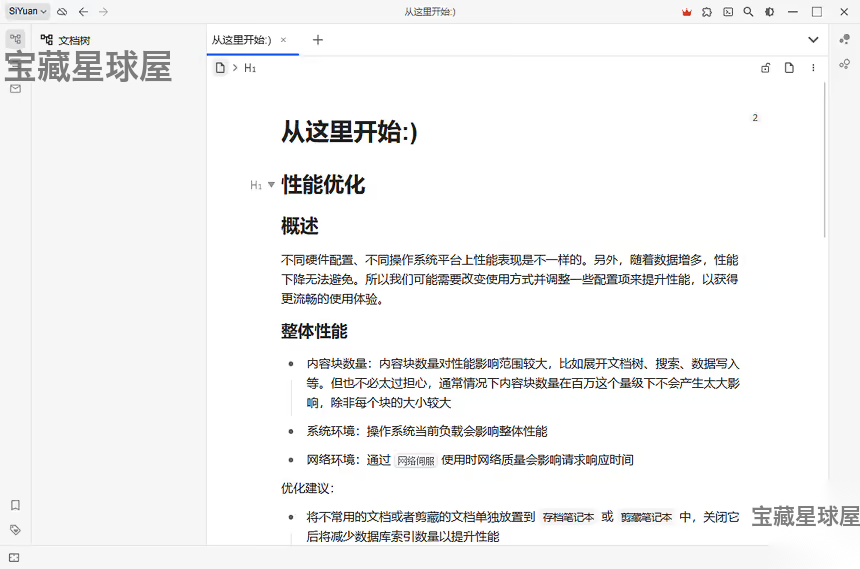860x569 pixels.
Task: Click the cloud sync disabled icon
Action: click(x=63, y=12)
